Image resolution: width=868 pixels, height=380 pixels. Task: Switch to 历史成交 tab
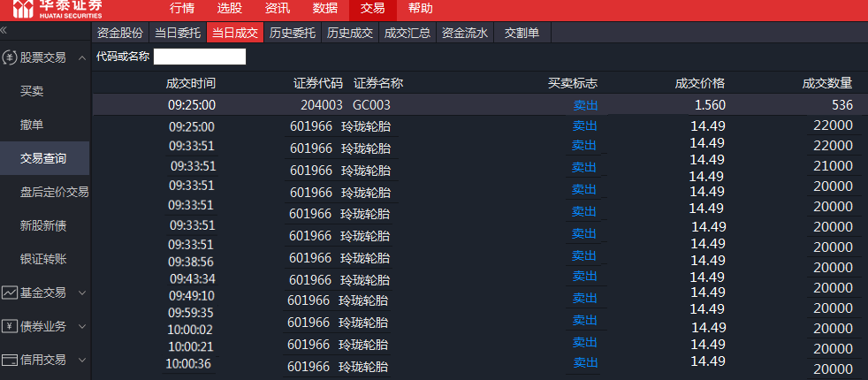350,33
